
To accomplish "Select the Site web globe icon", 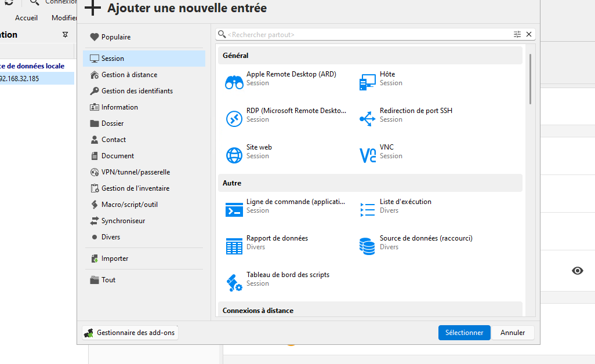I will [x=234, y=155].
